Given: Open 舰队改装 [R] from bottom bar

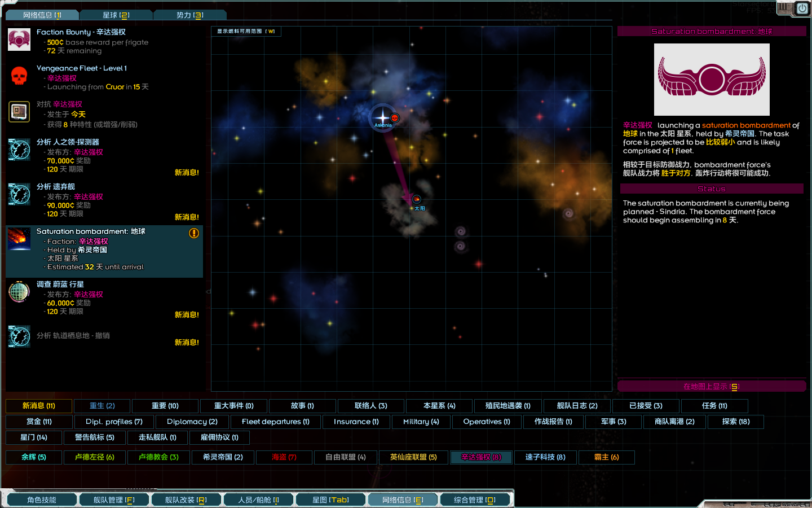Looking at the screenshot, I should click(x=186, y=500).
